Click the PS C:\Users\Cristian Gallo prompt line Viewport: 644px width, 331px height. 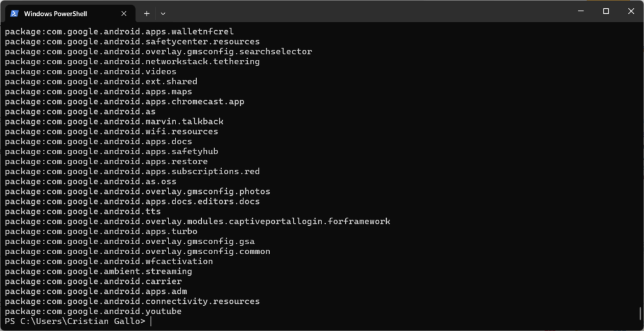click(x=75, y=322)
